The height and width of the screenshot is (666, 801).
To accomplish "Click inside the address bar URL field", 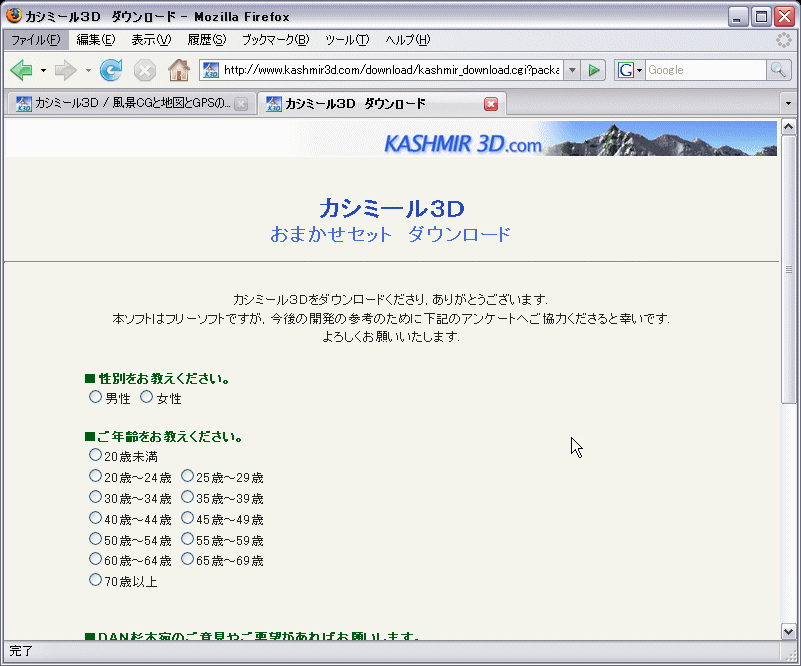I will [391, 70].
